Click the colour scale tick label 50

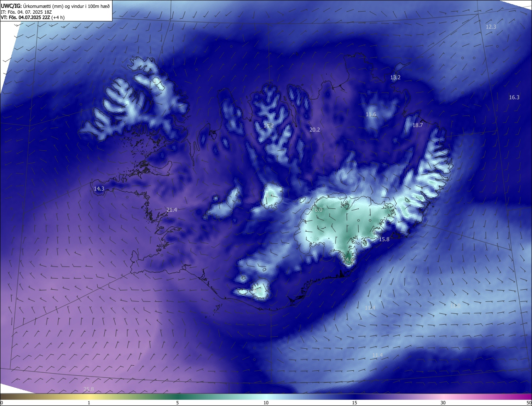(x=529, y=403)
